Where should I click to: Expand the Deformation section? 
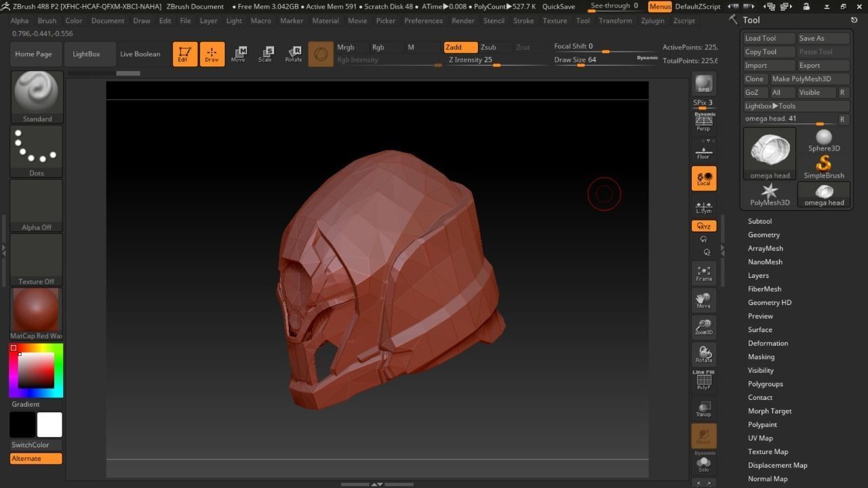pos(768,343)
